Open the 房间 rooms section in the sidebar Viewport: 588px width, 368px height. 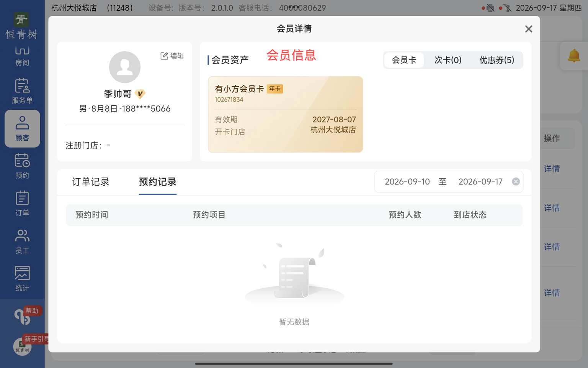click(x=22, y=56)
